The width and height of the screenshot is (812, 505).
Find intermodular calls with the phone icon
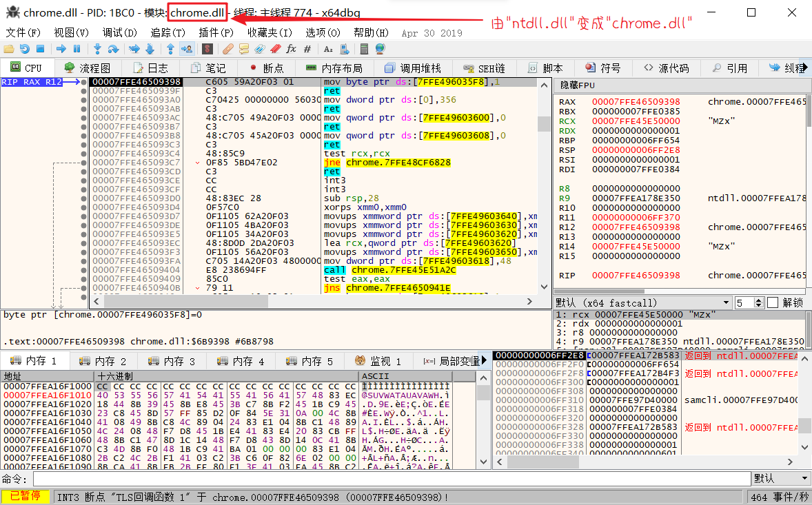click(345, 49)
